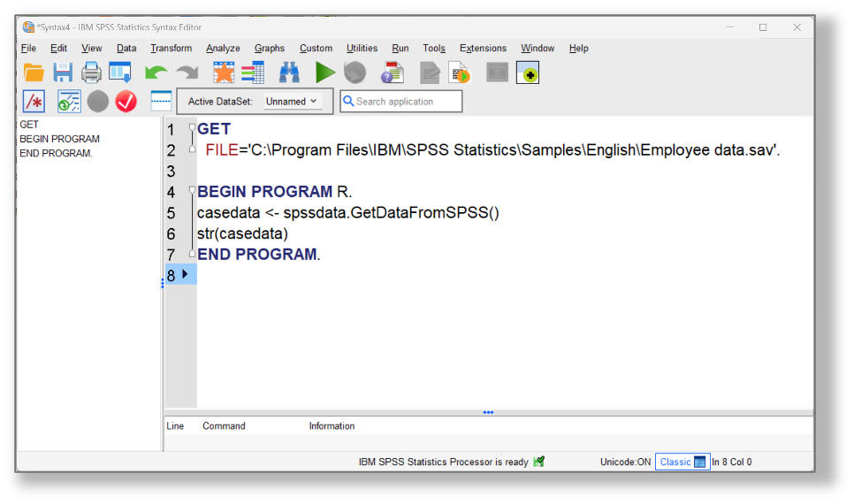Click the split editor pane icon
This screenshot has height=504, width=854.
click(161, 101)
